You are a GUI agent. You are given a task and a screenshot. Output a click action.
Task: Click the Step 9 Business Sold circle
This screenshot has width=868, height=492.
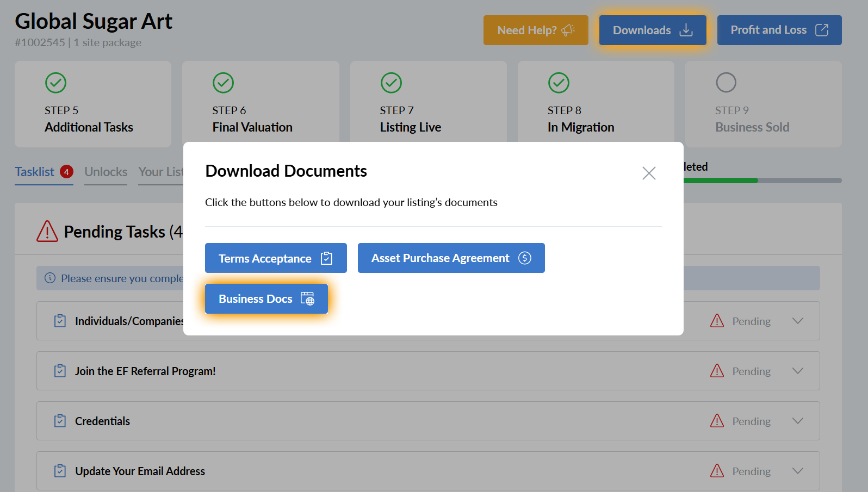(x=726, y=83)
